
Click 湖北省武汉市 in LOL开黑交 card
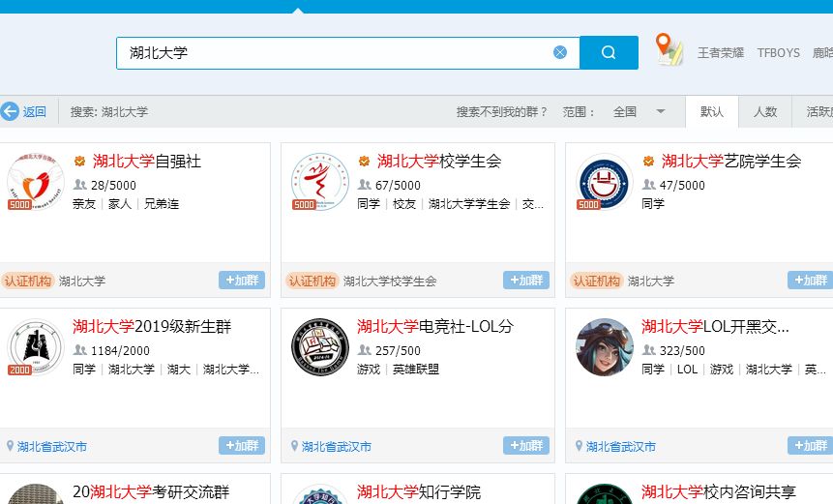tap(621, 447)
